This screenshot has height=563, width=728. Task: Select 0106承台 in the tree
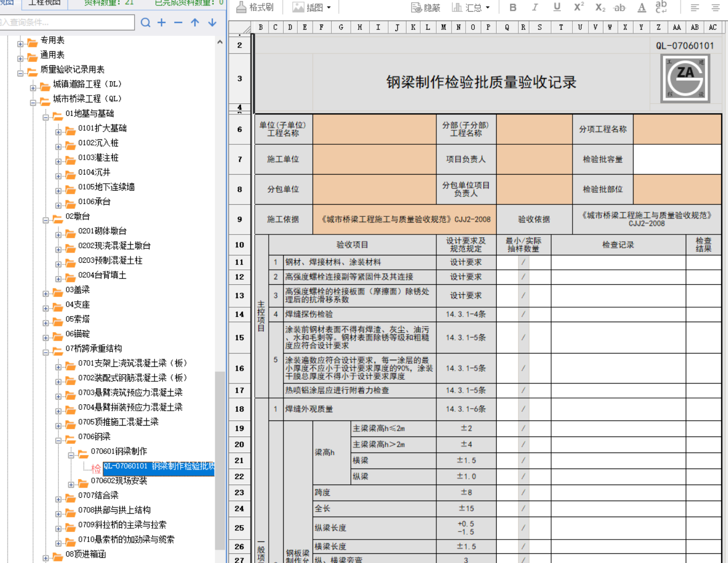point(94,201)
